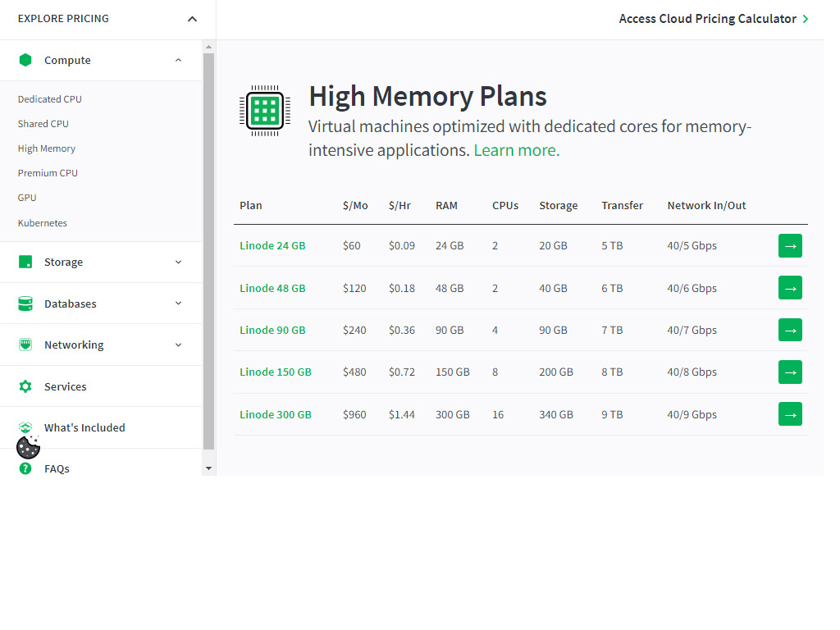This screenshot has width=840, height=630.
Task: Expand the Databases section chevron
Action: (x=178, y=304)
